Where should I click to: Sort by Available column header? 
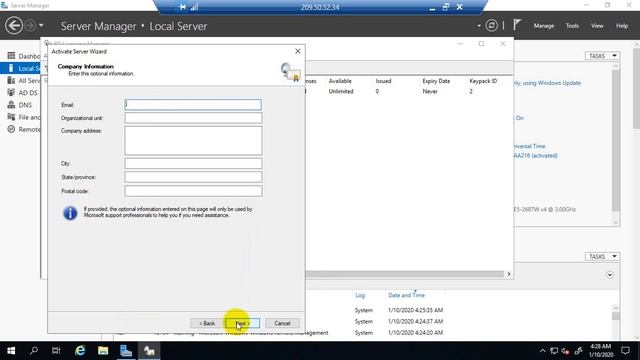coord(340,81)
